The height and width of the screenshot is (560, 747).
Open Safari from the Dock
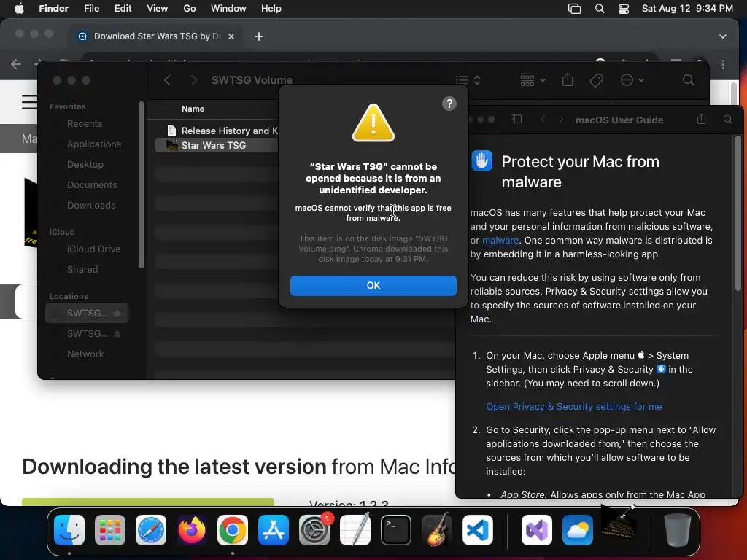[x=151, y=530]
